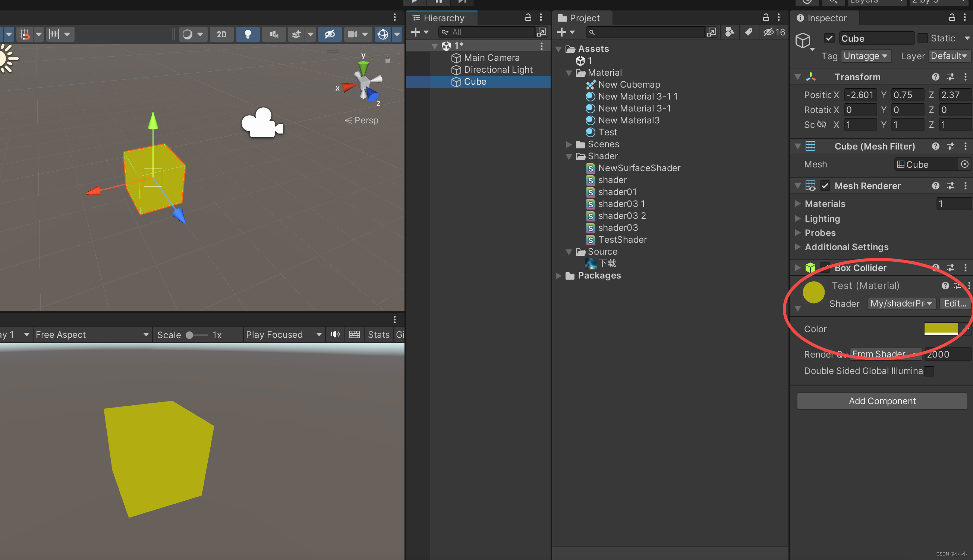
Task: Lock the Hierarchy panel
Action: pyautogui.click(x=528, y=17)
